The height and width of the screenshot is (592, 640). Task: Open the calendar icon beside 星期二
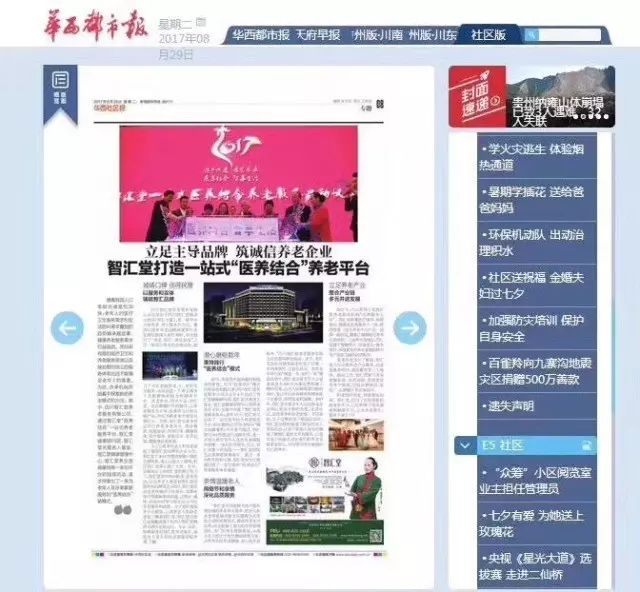pos(200,22)
